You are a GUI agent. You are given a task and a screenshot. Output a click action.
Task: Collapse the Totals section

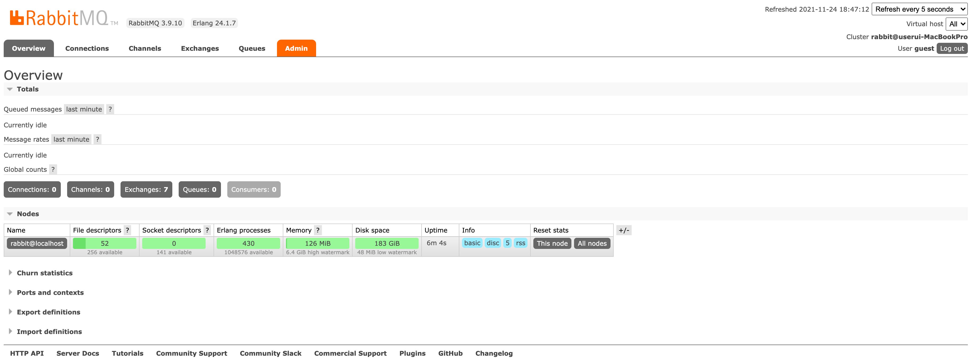[27, 89]
